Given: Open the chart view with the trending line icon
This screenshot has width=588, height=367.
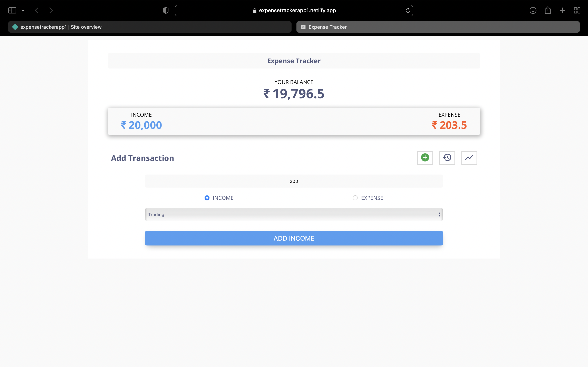Looking at the screenshot, I should coord(469,158).
